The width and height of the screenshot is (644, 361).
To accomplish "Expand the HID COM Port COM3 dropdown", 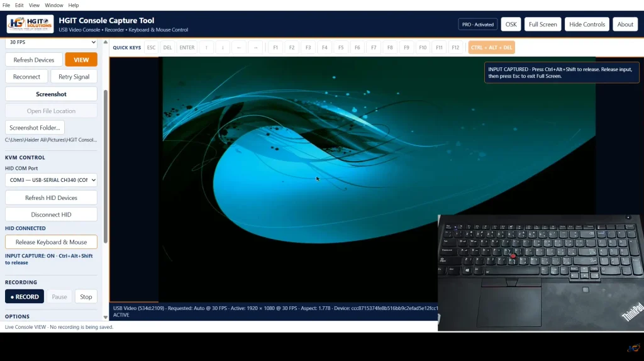I will click(x=52, y=180).
